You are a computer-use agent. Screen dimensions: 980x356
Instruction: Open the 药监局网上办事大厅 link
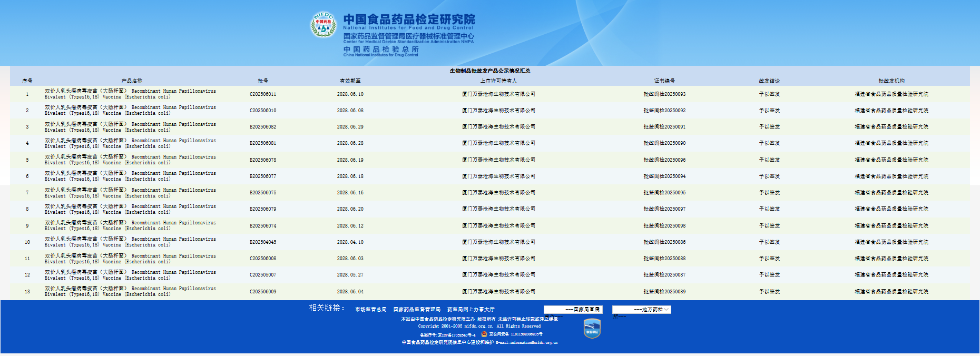click(471, 310)
